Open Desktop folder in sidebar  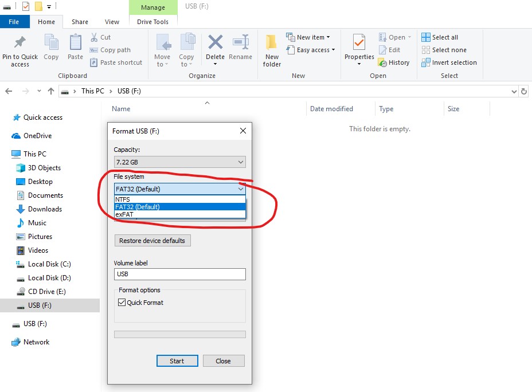34,182
